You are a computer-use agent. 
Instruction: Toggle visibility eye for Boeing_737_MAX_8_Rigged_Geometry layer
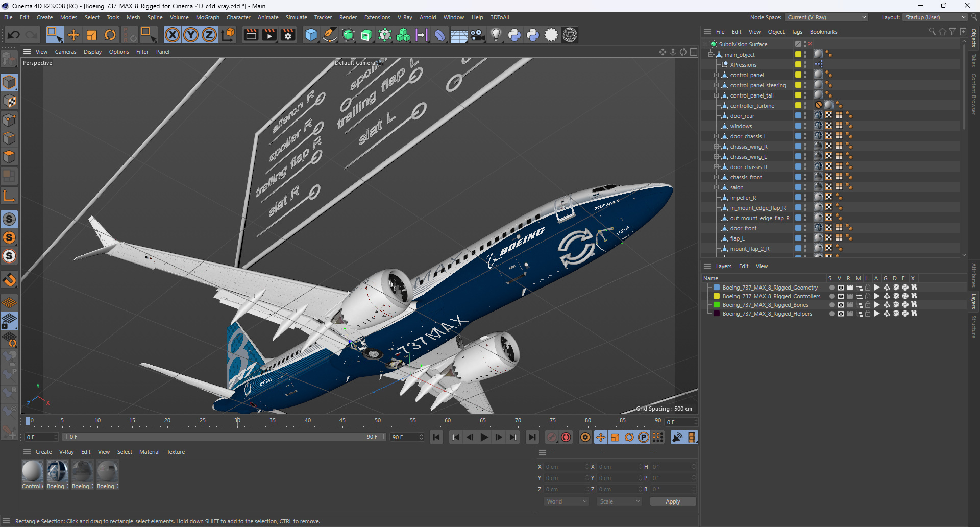click(841, 288)
